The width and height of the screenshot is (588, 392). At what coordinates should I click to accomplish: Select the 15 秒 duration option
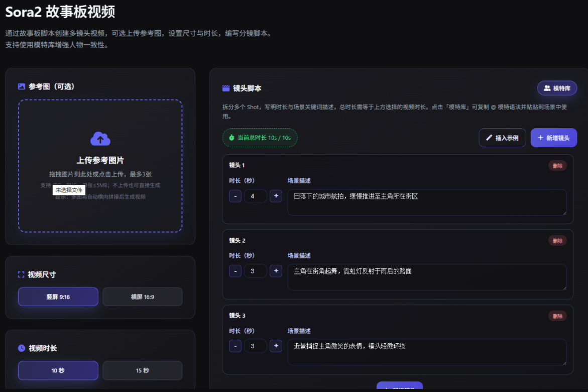pos(143,370)
